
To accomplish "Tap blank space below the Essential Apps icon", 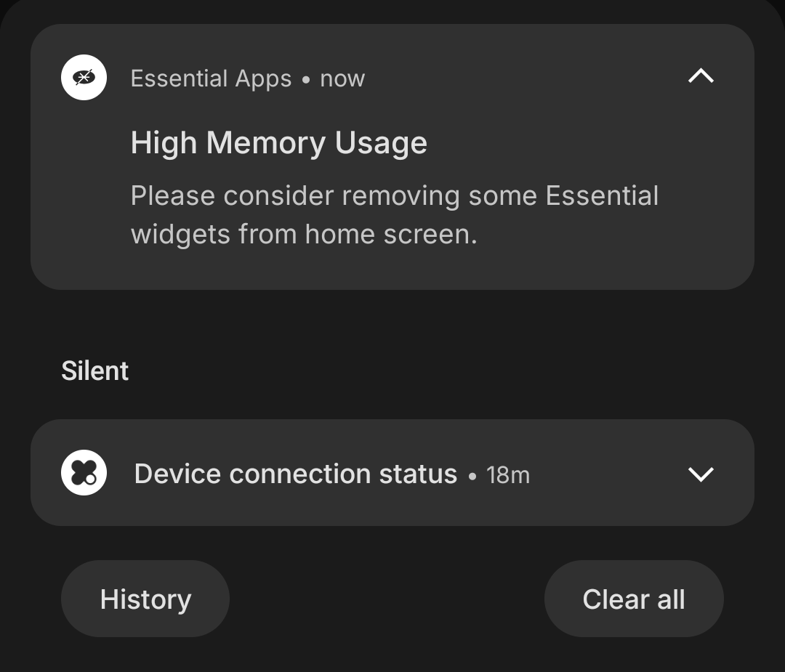I will click(x=84, y=196).
